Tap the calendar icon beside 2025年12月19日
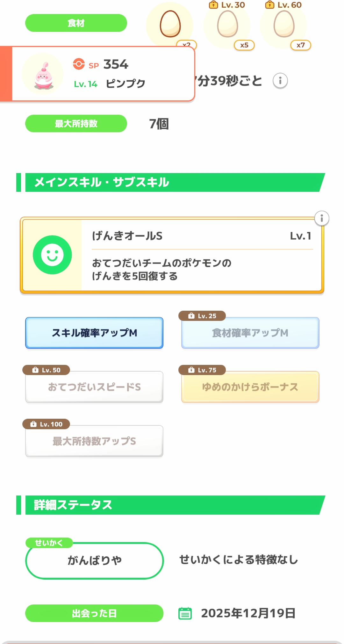The width and height of the screenshot is (344, 644). click(x=185, y=613)
